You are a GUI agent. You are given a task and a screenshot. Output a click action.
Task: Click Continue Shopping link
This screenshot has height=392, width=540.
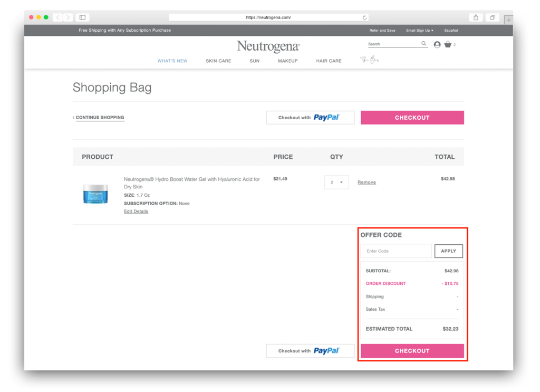pyautogui.click(x=100, y=118)
